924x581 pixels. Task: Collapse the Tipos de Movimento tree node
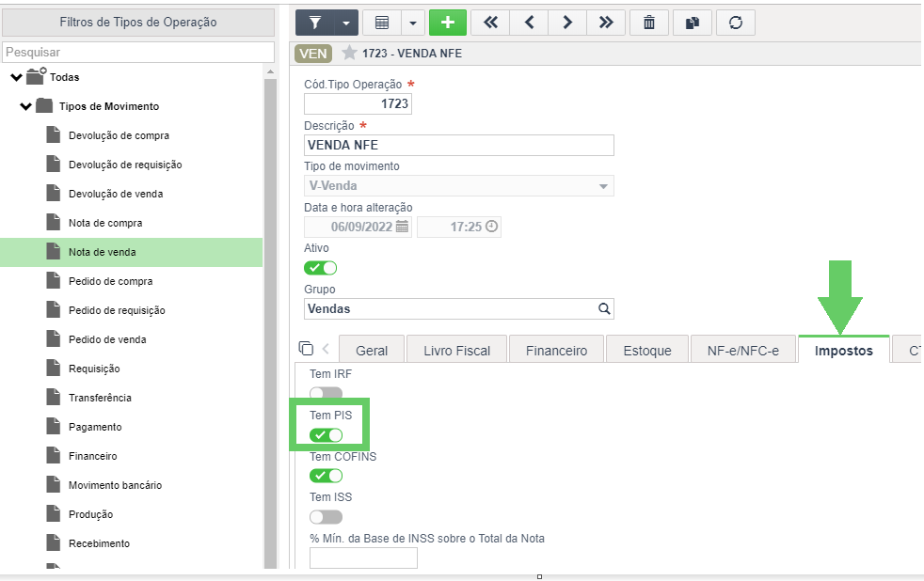(25, 106)
